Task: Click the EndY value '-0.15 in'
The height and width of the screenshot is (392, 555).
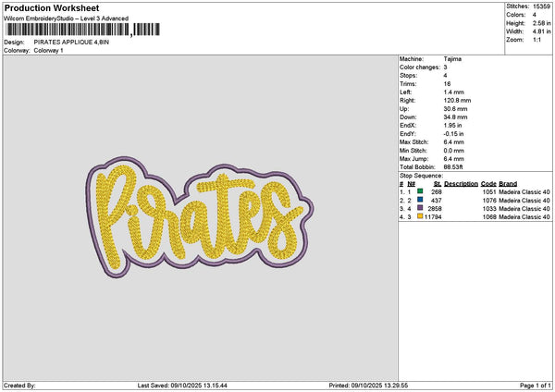Action: tap(454, 134)
